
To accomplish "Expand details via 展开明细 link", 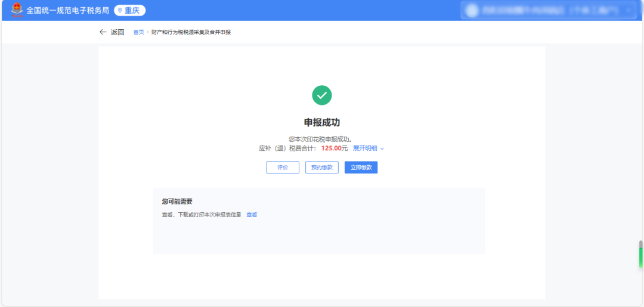I will click(365, 148).
